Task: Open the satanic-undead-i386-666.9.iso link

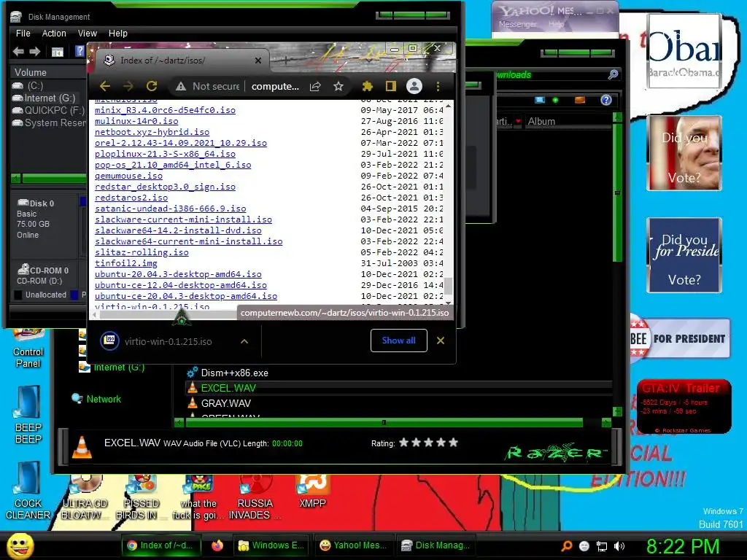Action: (171, 209)
